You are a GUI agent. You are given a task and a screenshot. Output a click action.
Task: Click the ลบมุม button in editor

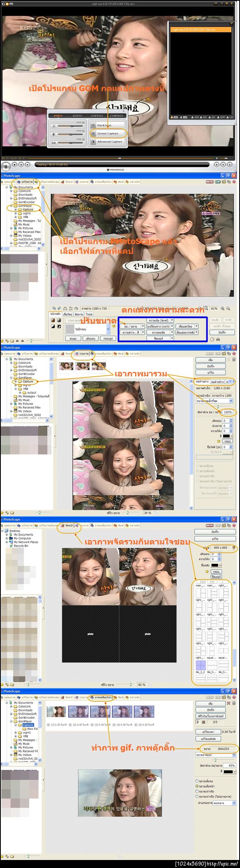point(73,339)
